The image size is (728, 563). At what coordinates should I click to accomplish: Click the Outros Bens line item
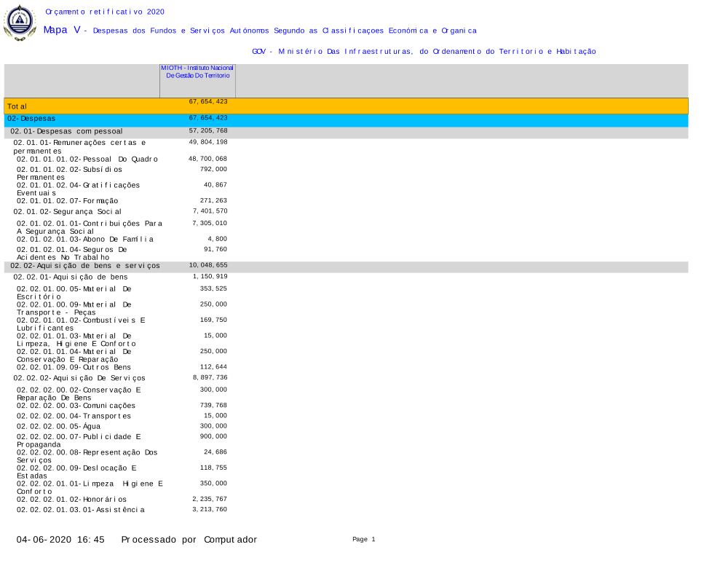pyautogui.click(x=74, y=367)
